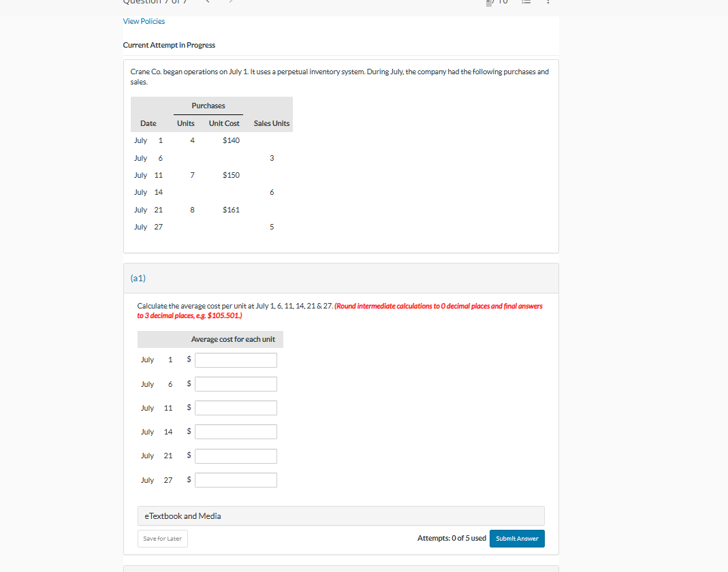Open the View Policies link

144,21
